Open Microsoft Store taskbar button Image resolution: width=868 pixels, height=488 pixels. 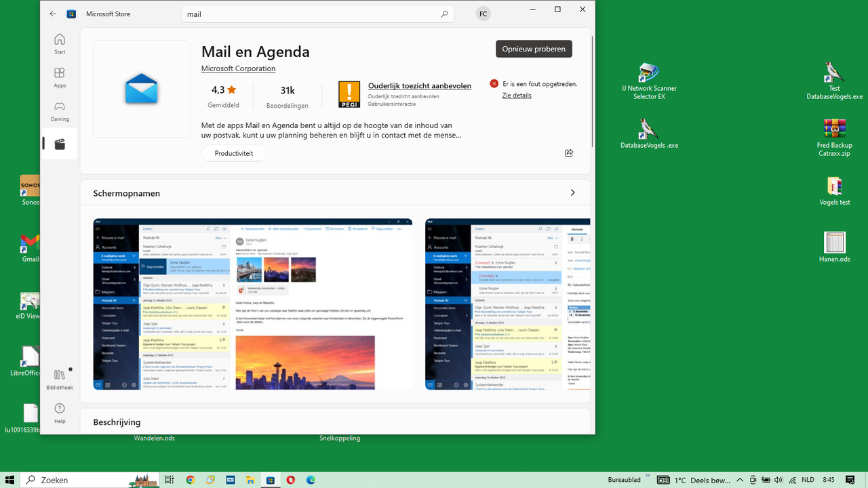click(270, 480)
